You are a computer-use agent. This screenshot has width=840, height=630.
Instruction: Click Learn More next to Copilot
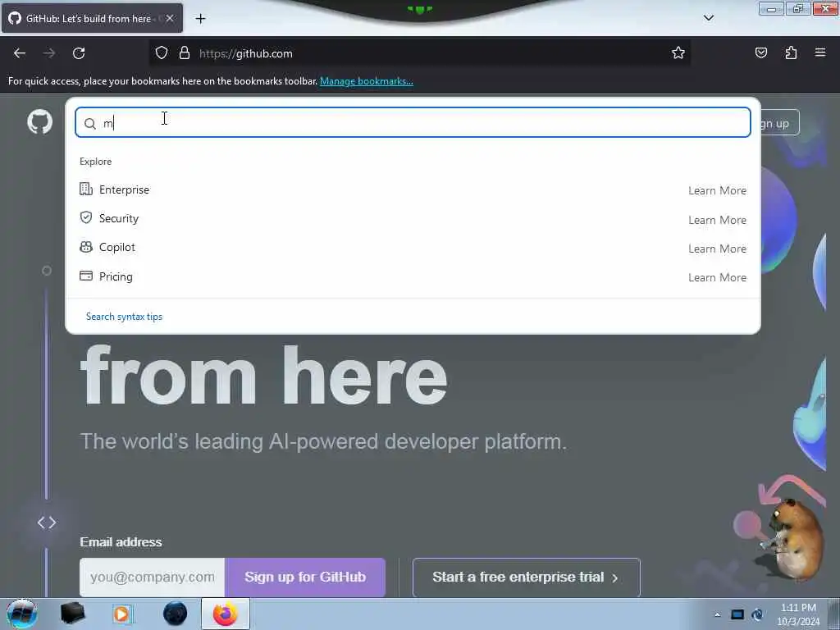[x=717, y=249]
